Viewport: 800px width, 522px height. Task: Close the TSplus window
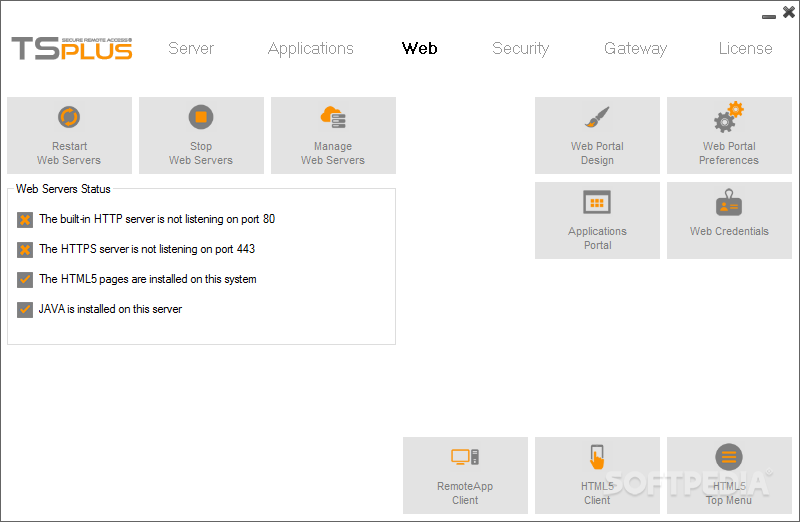pyautogui.click(x=789, y=12)
